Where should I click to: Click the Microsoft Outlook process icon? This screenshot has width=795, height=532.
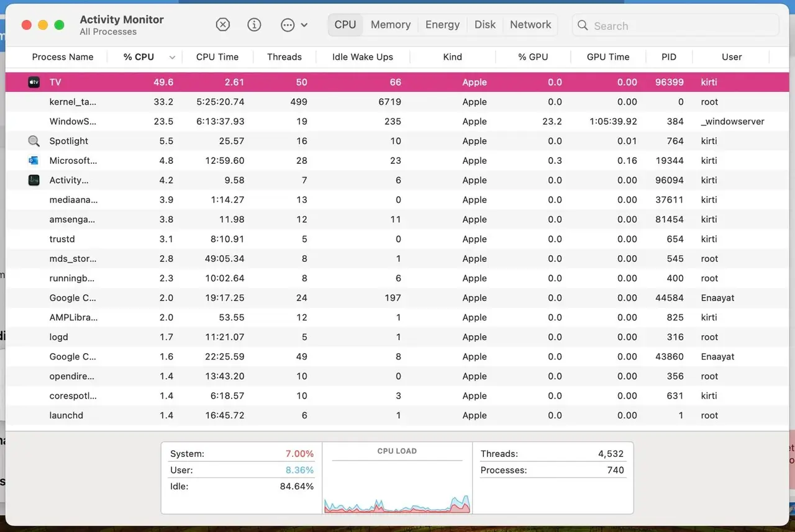coord(34,161)
